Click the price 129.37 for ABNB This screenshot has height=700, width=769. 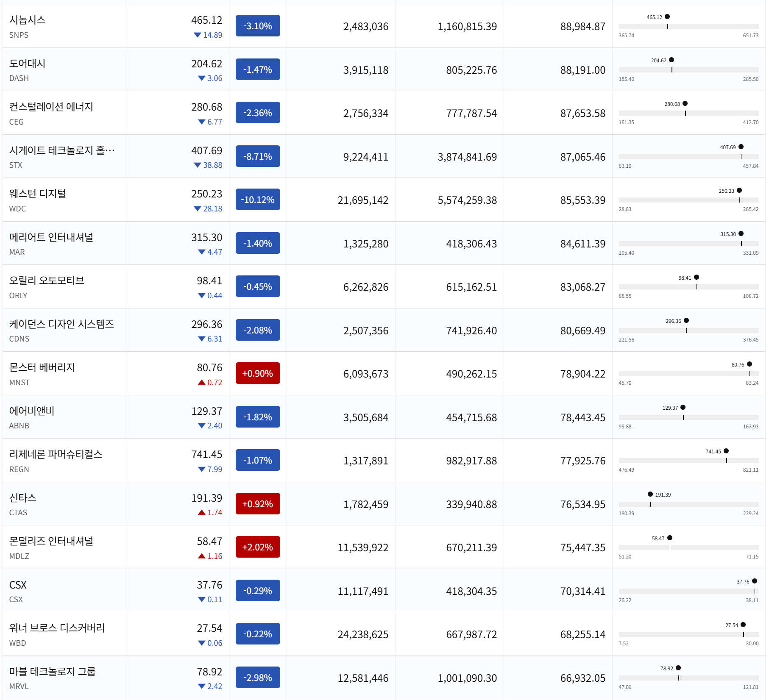pos(207,411)
